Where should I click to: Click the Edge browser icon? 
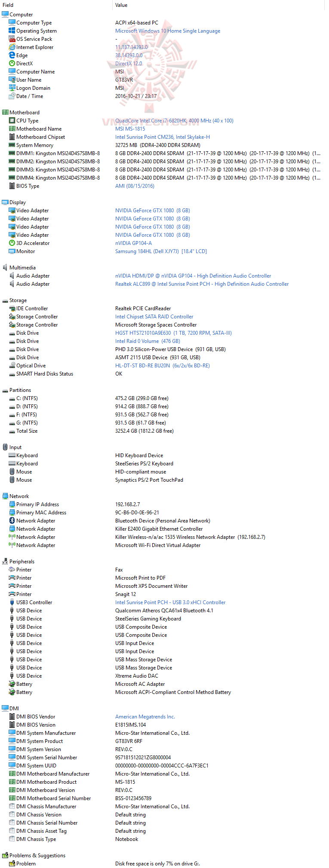12,55
